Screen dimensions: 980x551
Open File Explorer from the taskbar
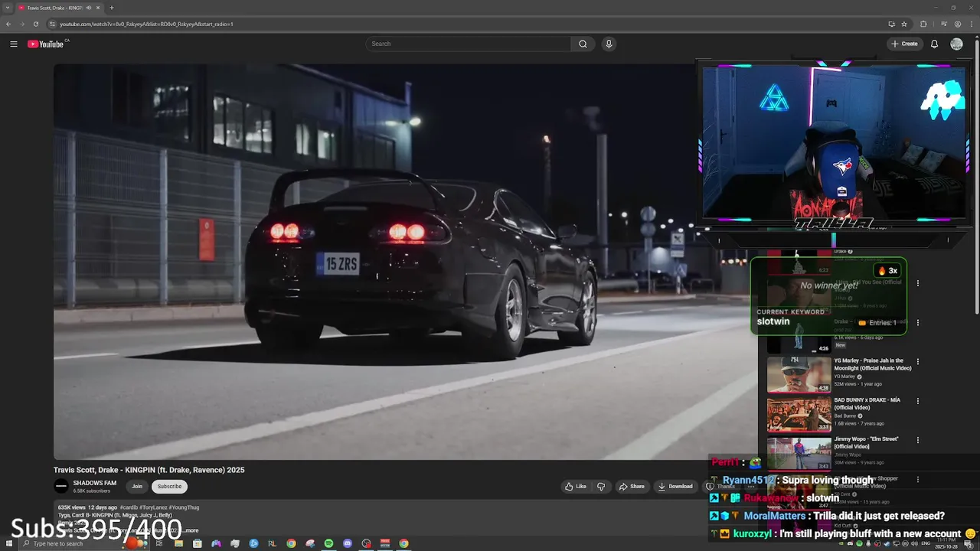(178, 543)
